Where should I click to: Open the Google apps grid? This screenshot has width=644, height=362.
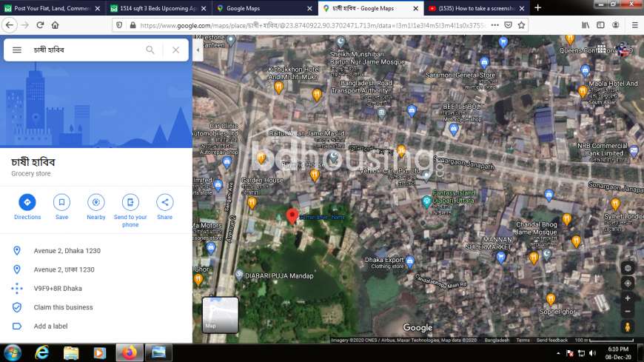pos(601,49)
